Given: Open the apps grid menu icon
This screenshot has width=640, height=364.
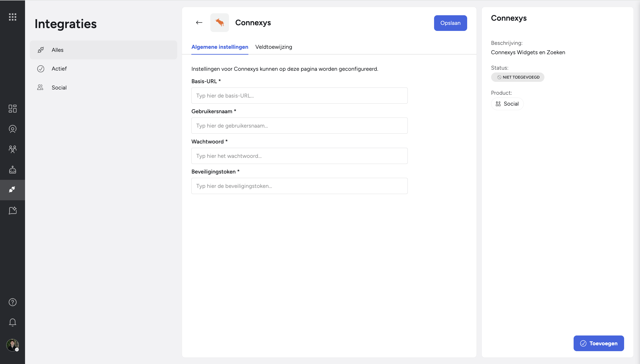Looking at the screenshot, I should click(x=12, y=17).
